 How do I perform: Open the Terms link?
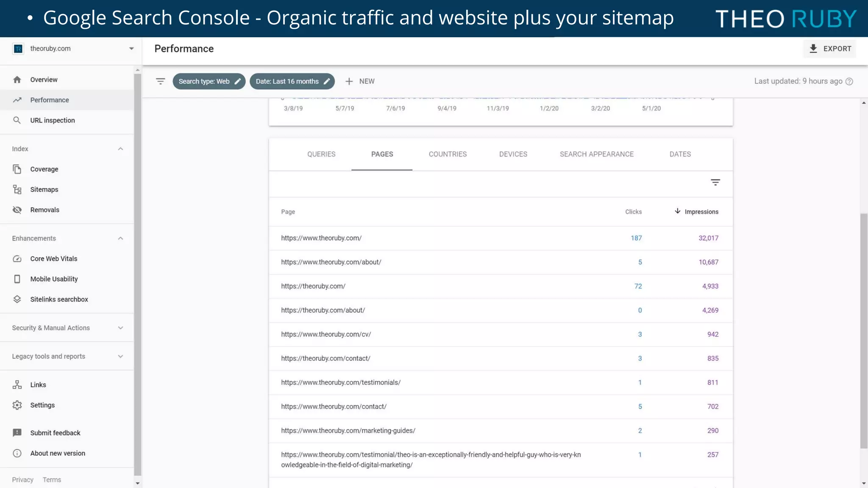point(52,480)
